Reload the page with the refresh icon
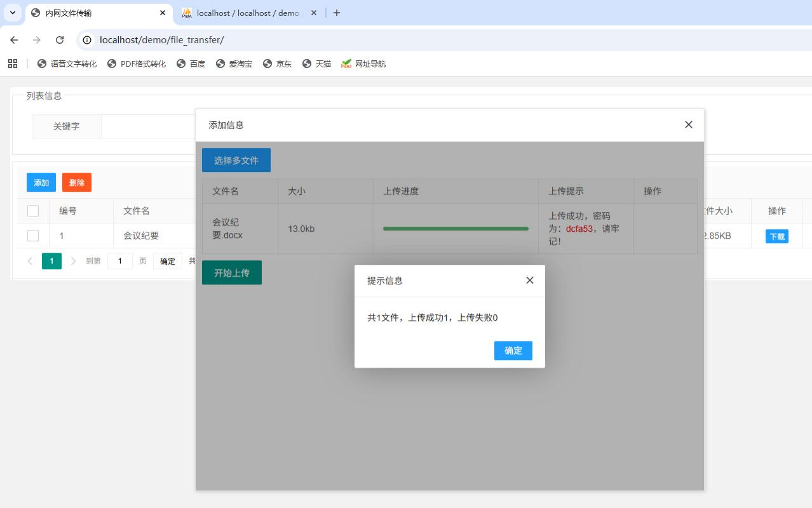812x508 pixels. pyautogui.click(x=60, y=39)
